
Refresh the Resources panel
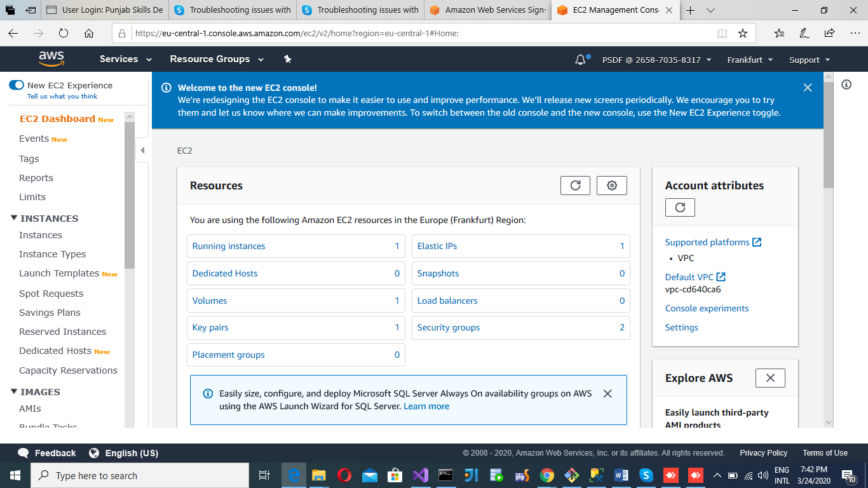pos(575,186)
